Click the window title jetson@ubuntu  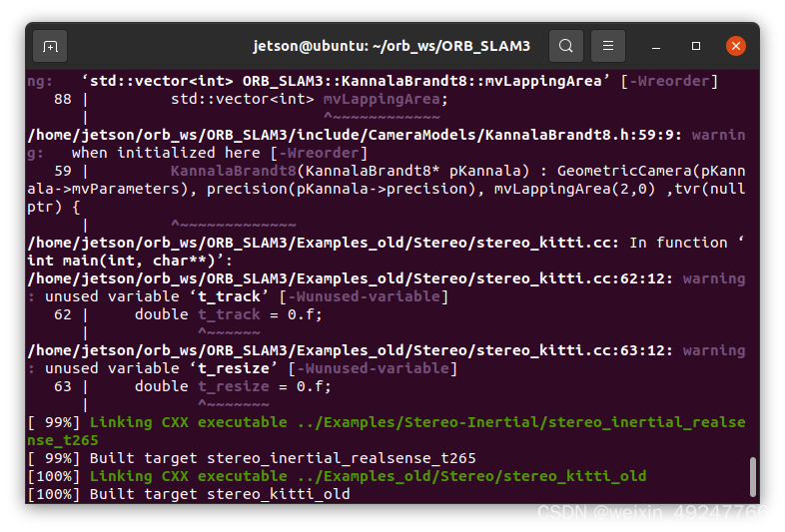point(392,46)
